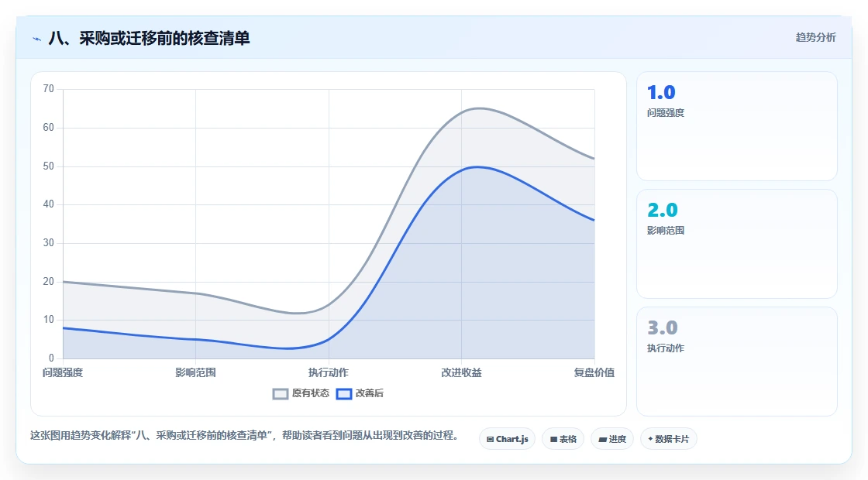
Task: Click the 问题强度 x-axis label
Action: [63, 372]
